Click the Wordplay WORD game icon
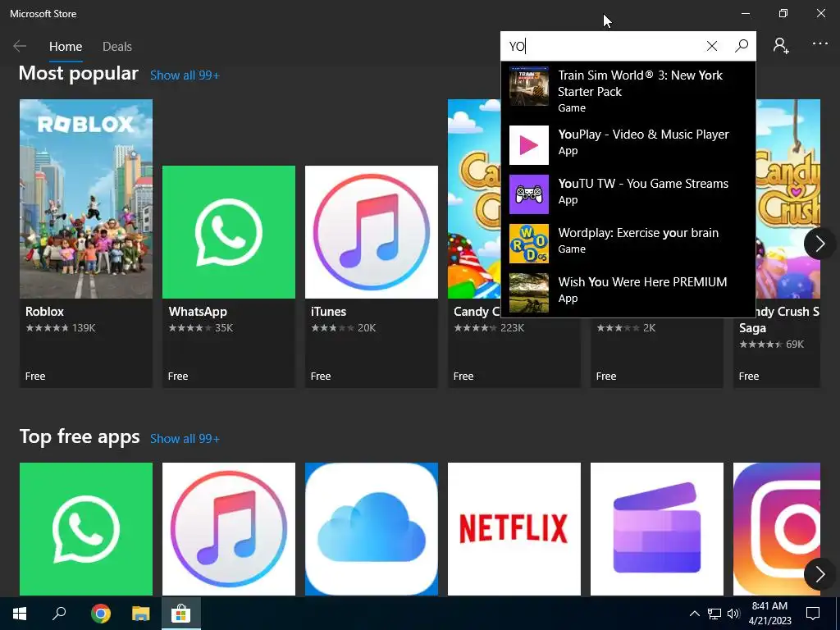 [x=529, y=244]
